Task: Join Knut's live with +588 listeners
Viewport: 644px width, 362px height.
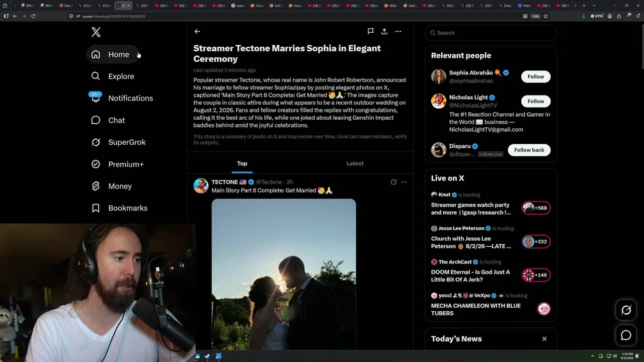Action: tap(536, 208)
